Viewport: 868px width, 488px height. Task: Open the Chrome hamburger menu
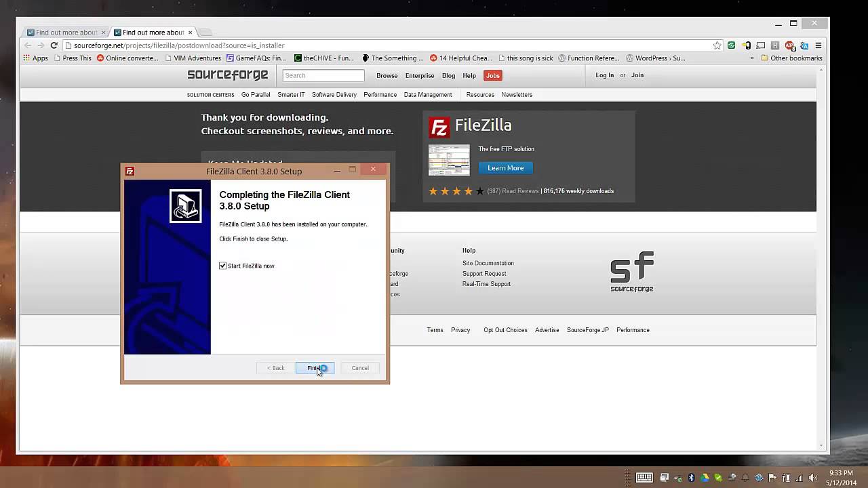point(818,45)
